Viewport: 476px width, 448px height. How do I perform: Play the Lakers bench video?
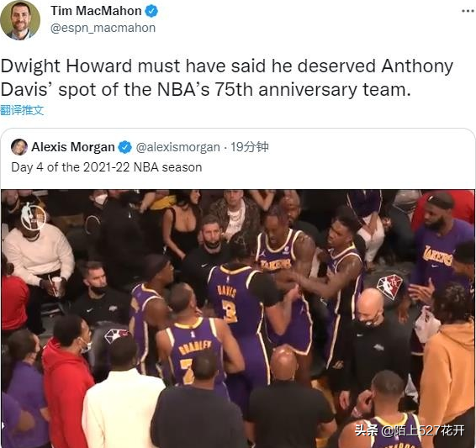click(x=238, y=319)
